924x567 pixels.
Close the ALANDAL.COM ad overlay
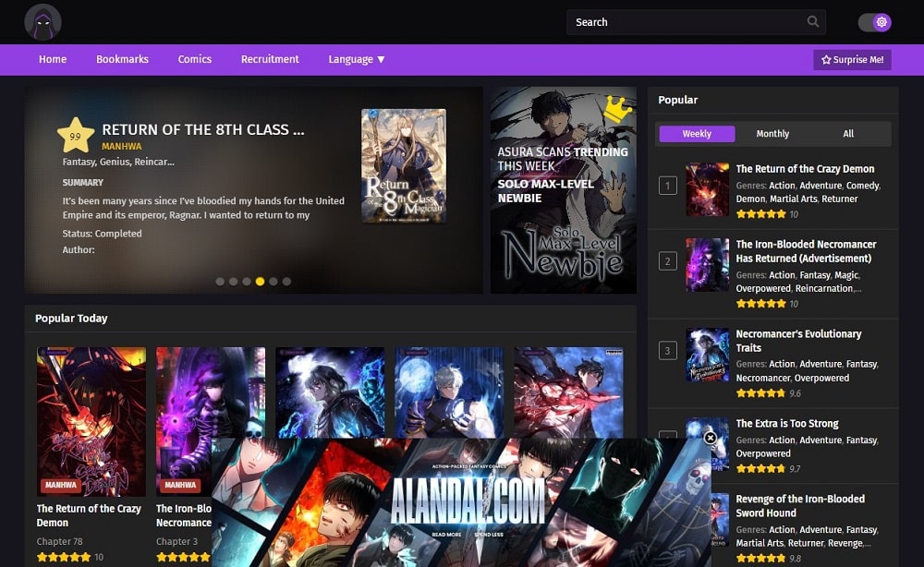(710, 438)
